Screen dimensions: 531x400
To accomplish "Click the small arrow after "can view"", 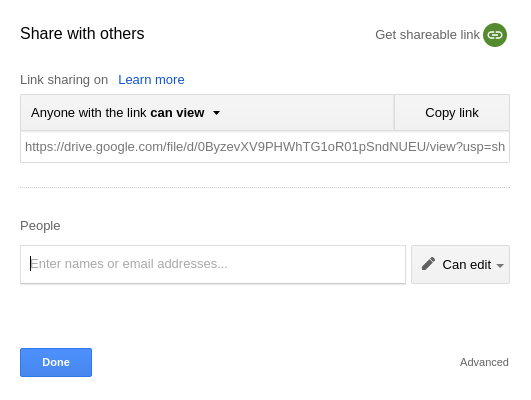I will [x=216, y=113].
